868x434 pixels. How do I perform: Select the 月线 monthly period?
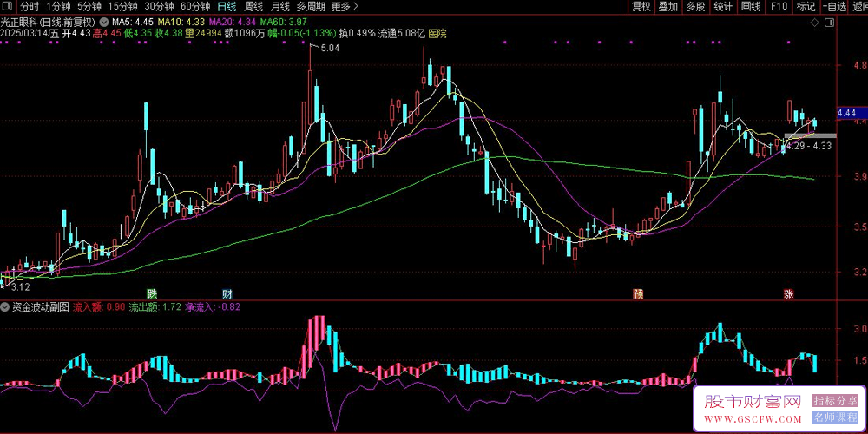(280, 7)
